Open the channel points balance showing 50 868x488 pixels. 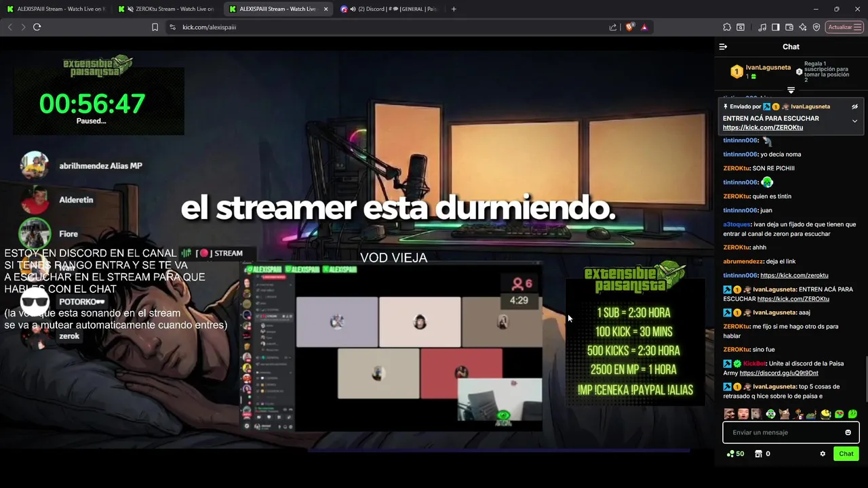pyautogui.click(x=735, y=453)
